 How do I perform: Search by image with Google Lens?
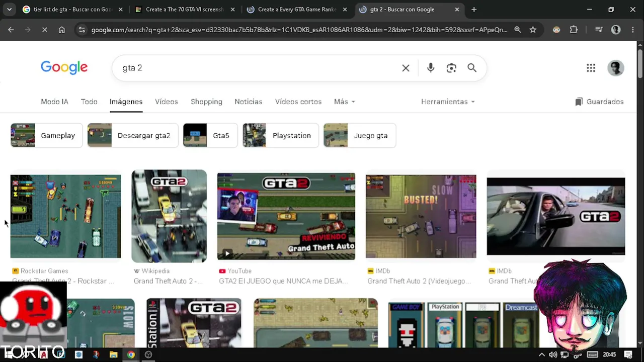coord(451,68)
